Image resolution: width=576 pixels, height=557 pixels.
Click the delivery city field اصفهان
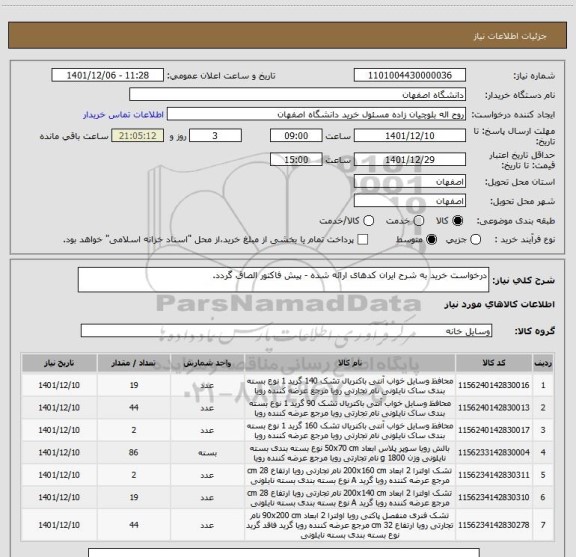click(x=410, y=201)
